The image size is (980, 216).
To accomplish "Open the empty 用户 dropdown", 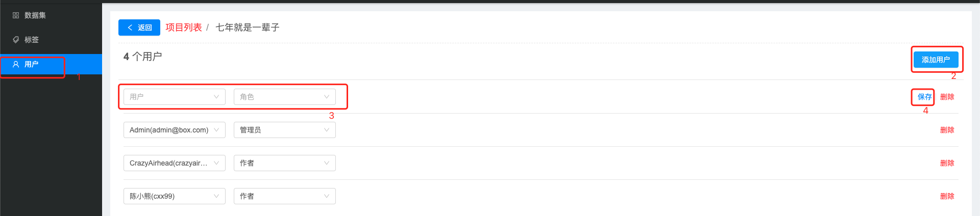I will coord(174,97).
